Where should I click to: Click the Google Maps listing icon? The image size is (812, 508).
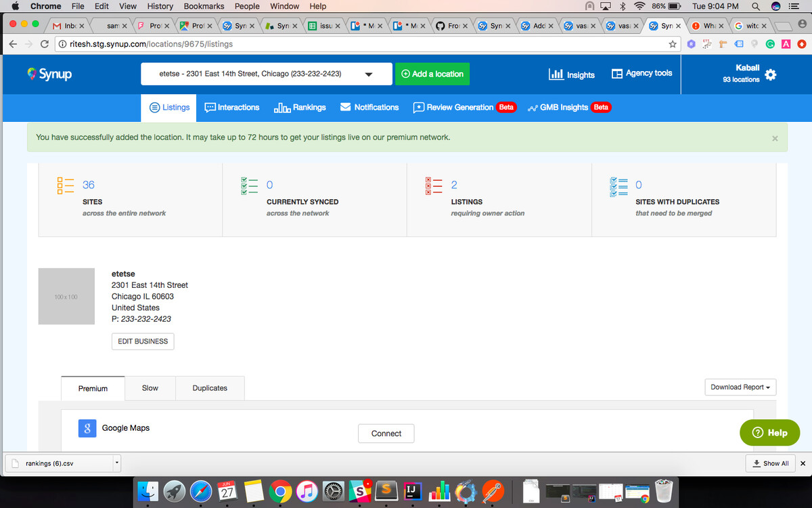pos(87,428)
